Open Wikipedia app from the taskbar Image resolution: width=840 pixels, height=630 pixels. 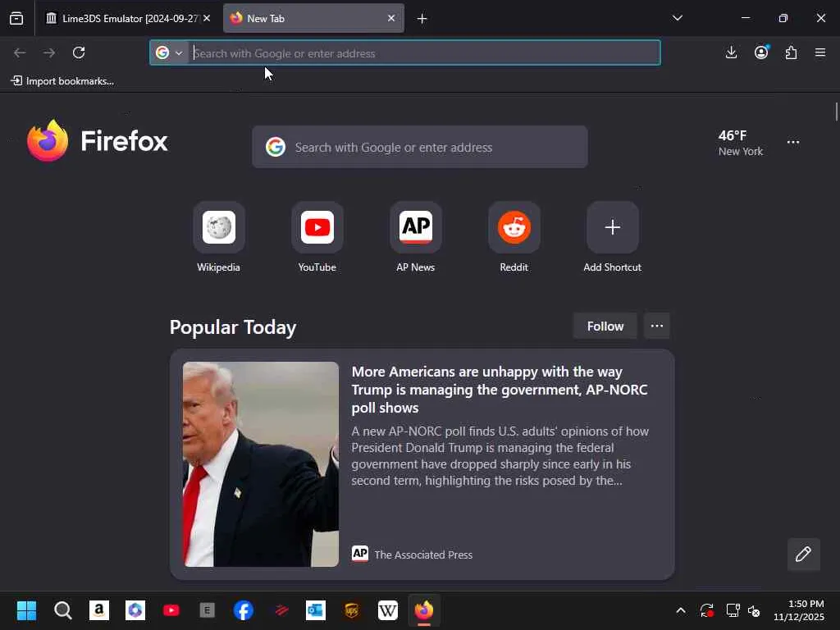coord(388,610)
